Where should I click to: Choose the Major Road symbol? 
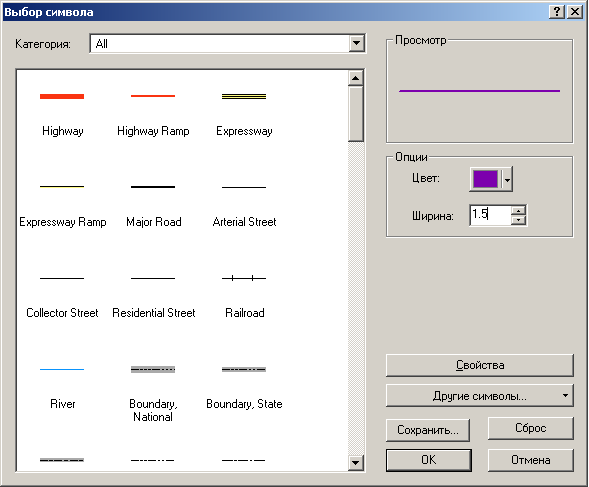153,204
